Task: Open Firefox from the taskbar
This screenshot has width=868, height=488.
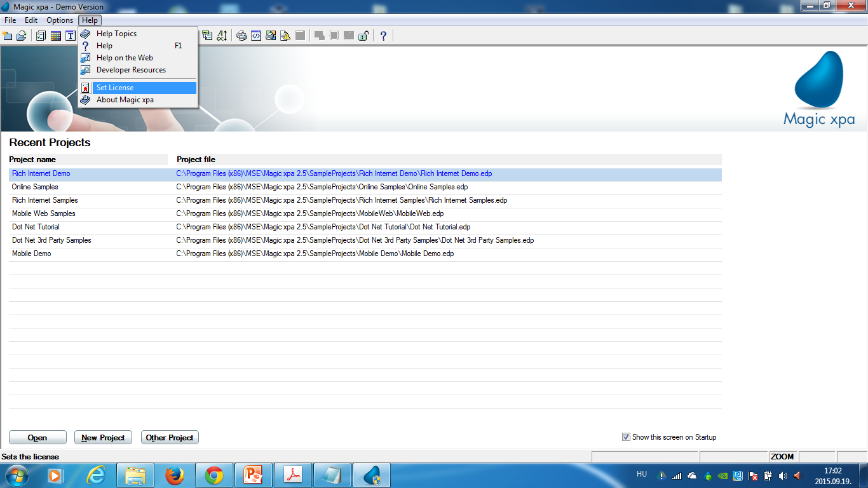Action: tap(174, 475)
